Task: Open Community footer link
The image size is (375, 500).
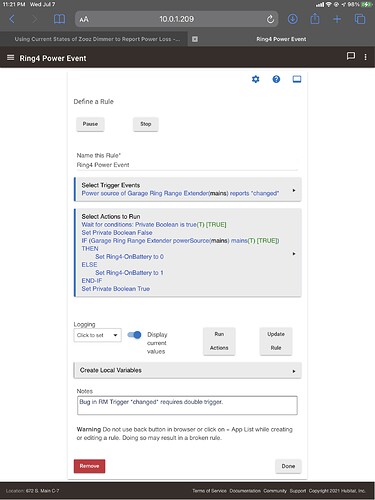Action: coord(275,491)
